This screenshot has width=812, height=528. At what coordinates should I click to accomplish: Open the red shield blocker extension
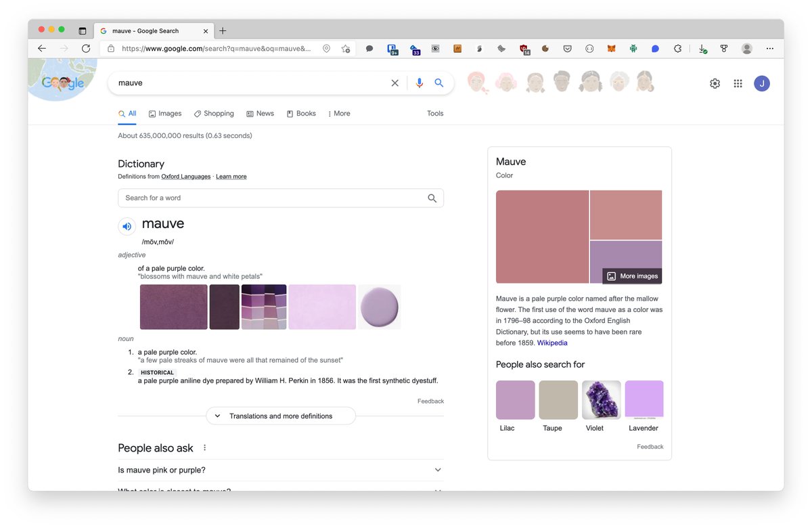coord(524,49)
